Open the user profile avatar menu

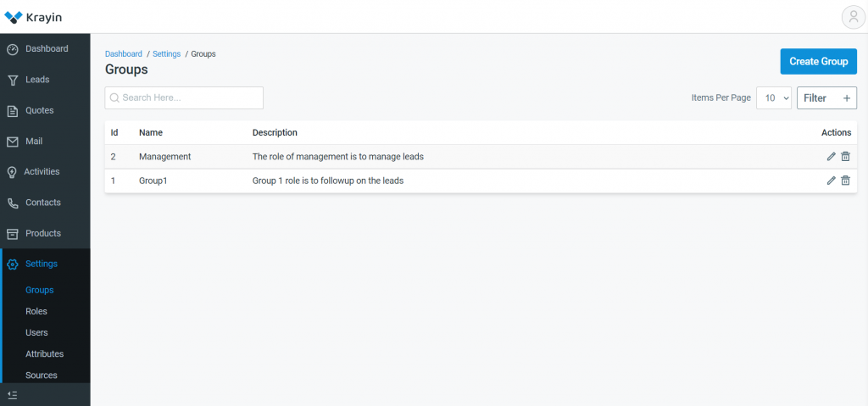point(853,17)
